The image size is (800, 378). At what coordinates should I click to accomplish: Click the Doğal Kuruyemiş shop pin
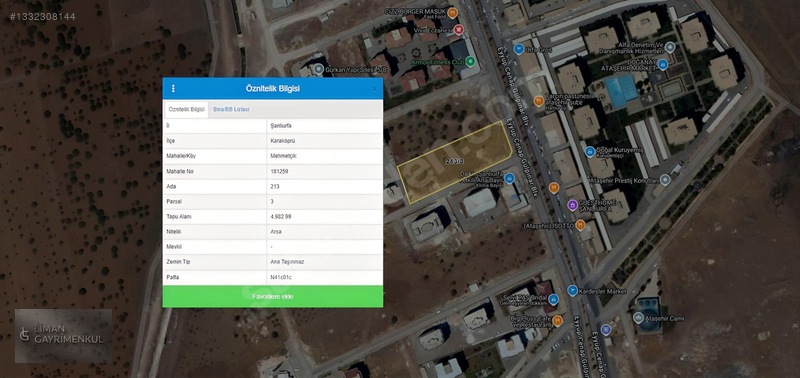click(590, 152)
